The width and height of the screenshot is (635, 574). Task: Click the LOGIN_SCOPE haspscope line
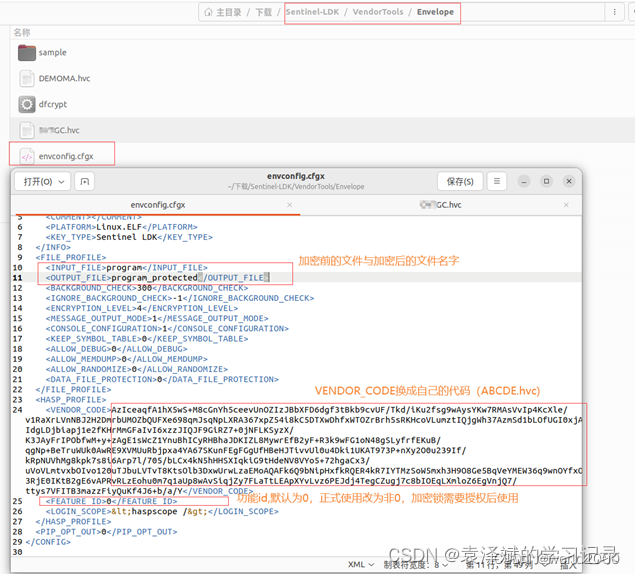[162, 511]
